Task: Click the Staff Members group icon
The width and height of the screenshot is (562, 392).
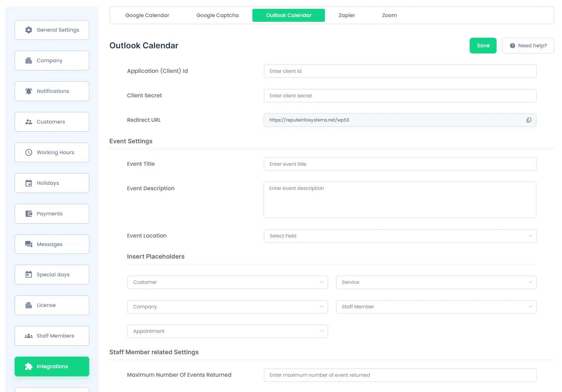Action: click(29, 336)
